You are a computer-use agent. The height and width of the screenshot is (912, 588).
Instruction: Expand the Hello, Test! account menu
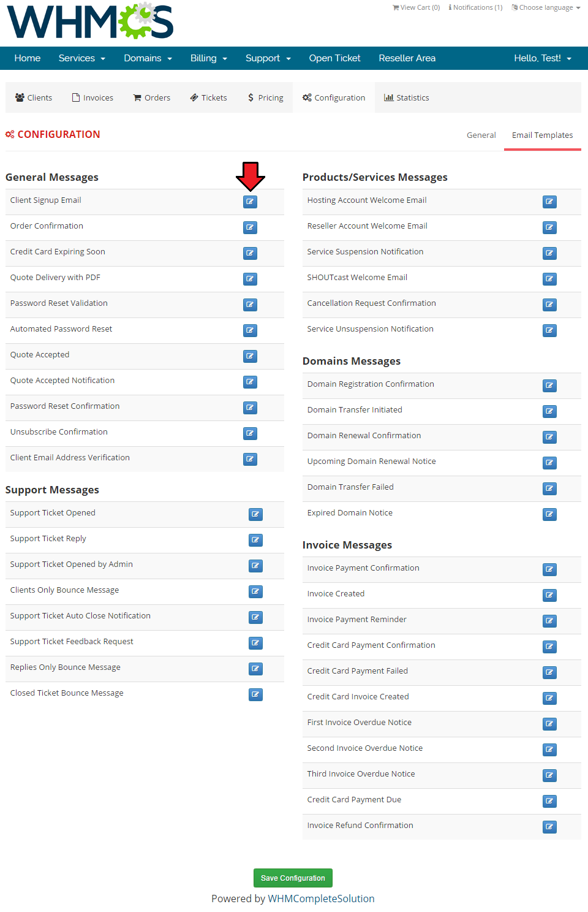(543, 58)
